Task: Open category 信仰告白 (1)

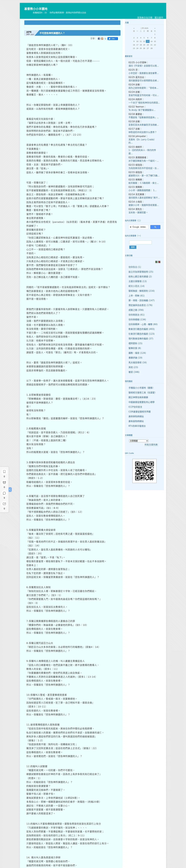Action: pyautogui.click(x=135, y=267)
